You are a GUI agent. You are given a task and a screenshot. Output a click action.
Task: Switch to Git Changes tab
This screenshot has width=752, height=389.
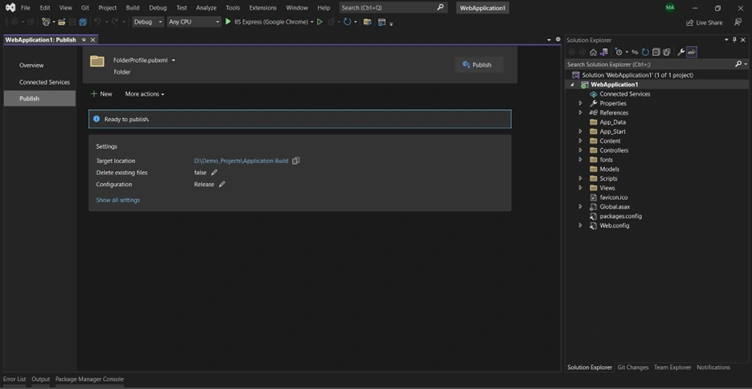633,367
